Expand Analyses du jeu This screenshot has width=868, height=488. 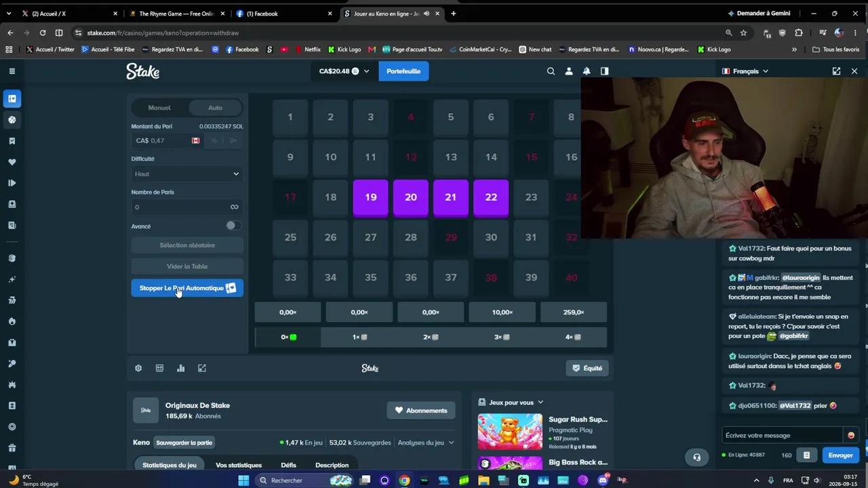tap(426, 443)
